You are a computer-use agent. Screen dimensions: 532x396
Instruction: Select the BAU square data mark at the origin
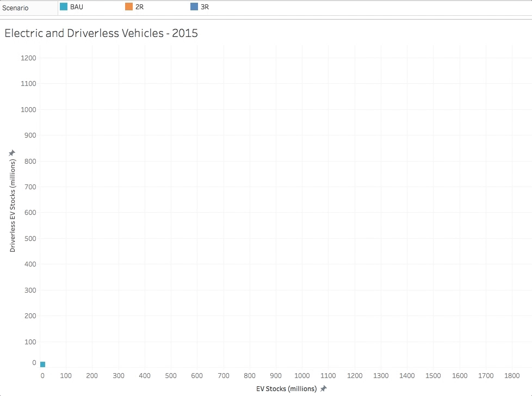[42, 364]
